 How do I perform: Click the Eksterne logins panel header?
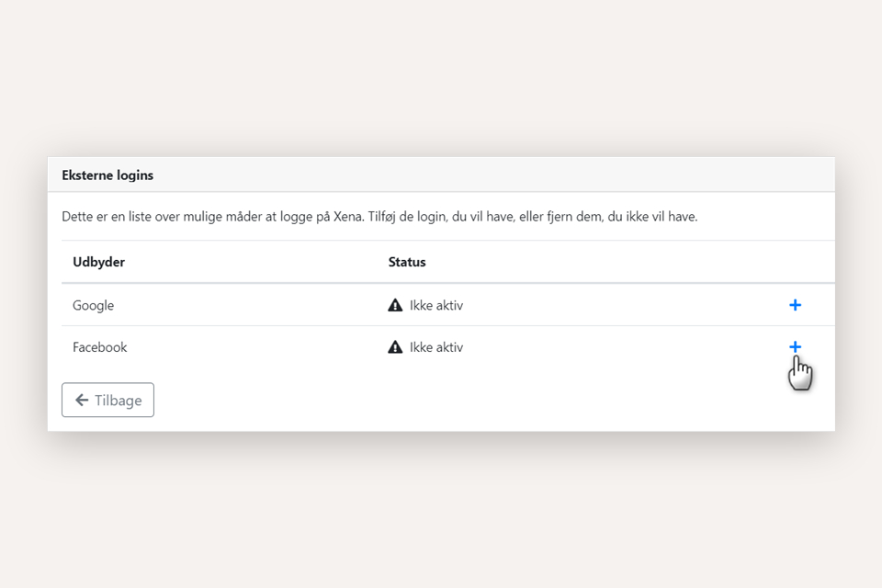tap(107, 175)
